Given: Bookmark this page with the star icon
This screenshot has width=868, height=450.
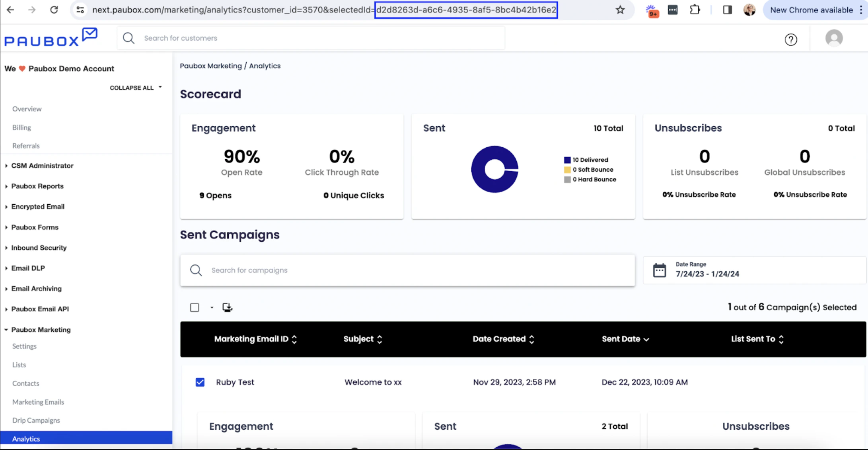Looking at the screenshot, I should 620,10.
